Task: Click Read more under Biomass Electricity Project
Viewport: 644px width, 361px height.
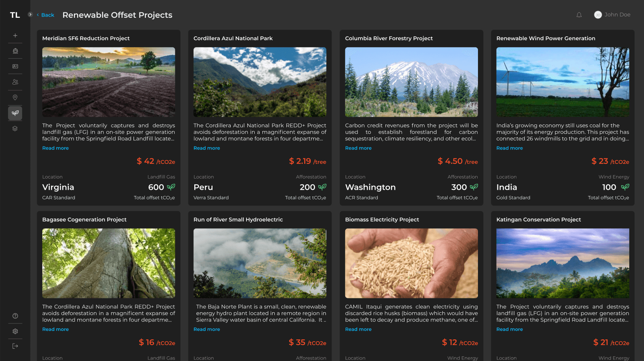Action: [x=358, y=329]
